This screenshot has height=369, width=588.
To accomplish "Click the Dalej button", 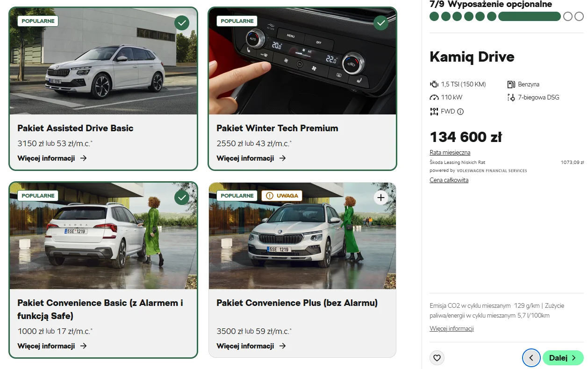I will [563, 358].
